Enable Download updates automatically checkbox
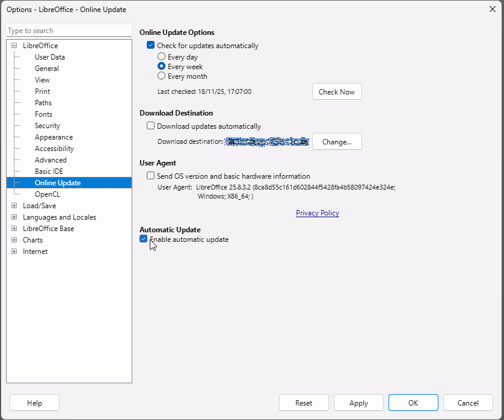Screen dimensions: 504x420 coord(151,126)
